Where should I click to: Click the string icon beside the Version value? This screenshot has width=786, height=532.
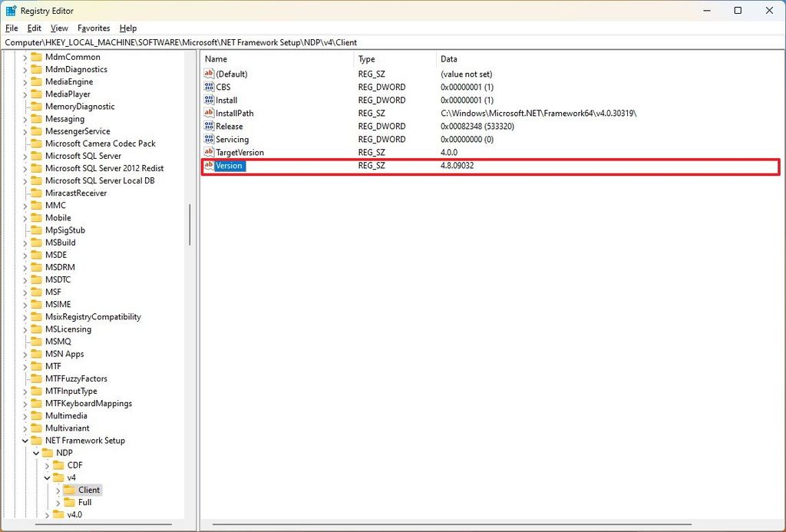(x=210, y=166)
